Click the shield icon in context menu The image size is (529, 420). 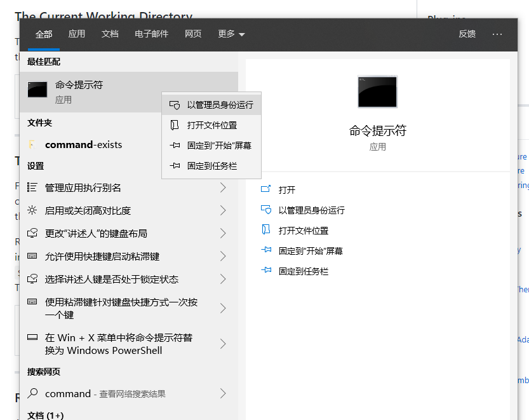(175, 105)
